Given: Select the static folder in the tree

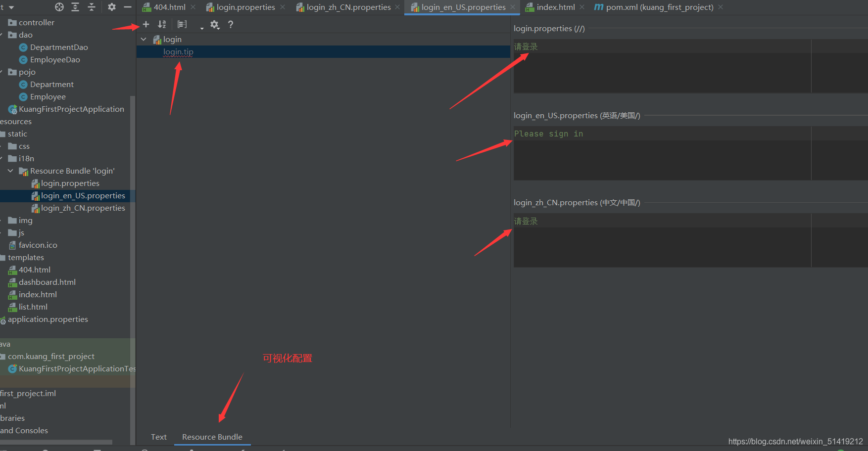Looking at the screenshot, I should [x=17, y=134].
